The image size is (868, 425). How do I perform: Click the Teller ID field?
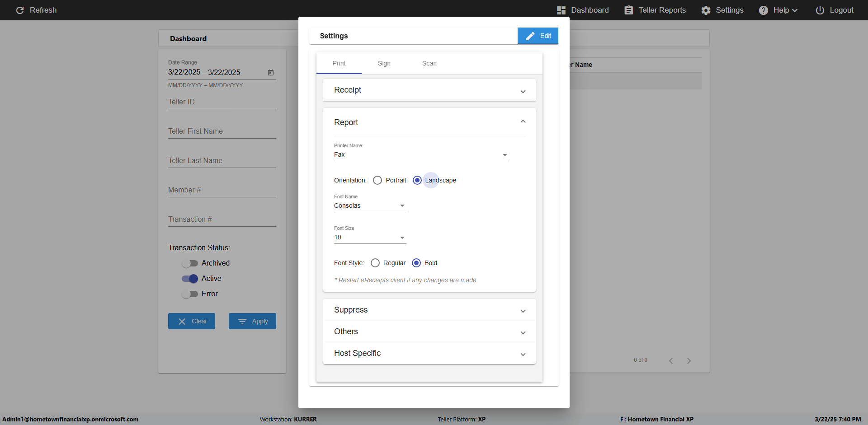[x=222, y=102]
